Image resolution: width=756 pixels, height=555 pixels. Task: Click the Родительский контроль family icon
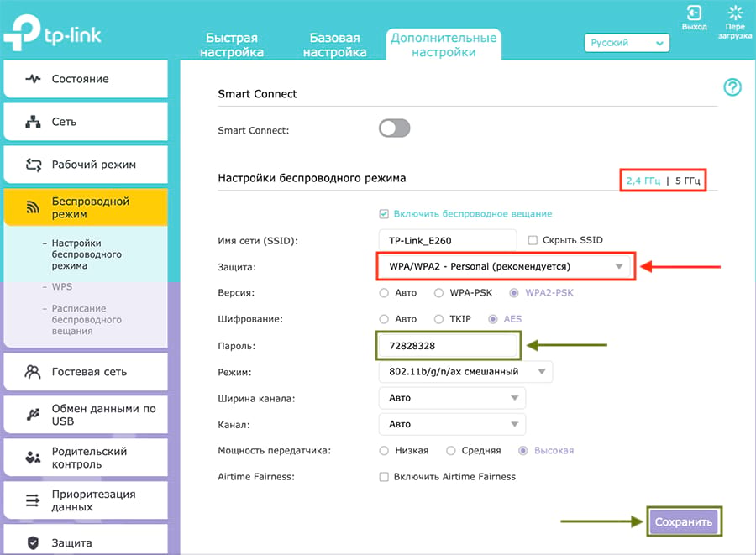[x=33, y=458]
